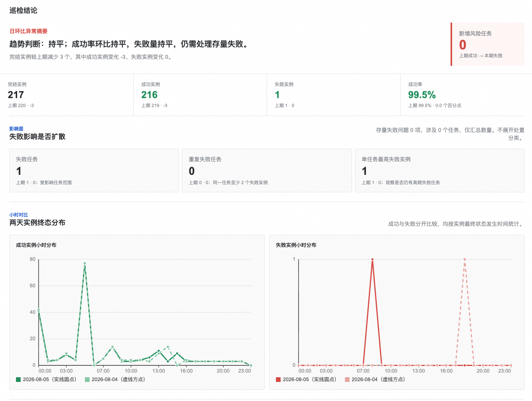The height and width of the screenshot is (401, 532).
Task: Click the solid red peak point in failure chart
Action: pos(373,259)
